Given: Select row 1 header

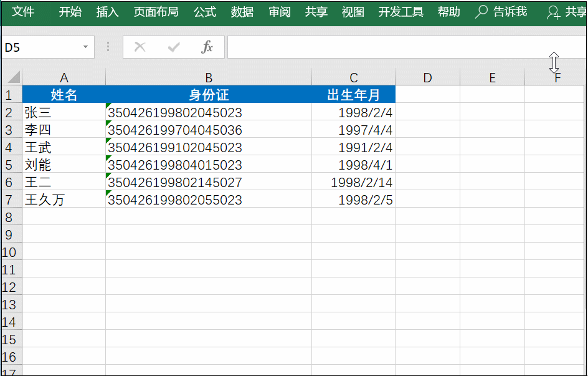Looking at the screenshot, I should click(12, 94).
